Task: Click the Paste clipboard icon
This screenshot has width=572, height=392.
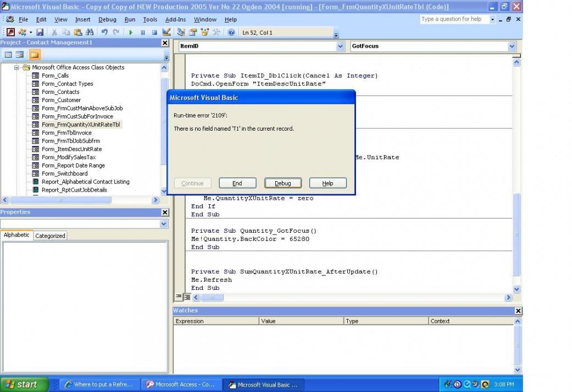Action: [77, 32]
